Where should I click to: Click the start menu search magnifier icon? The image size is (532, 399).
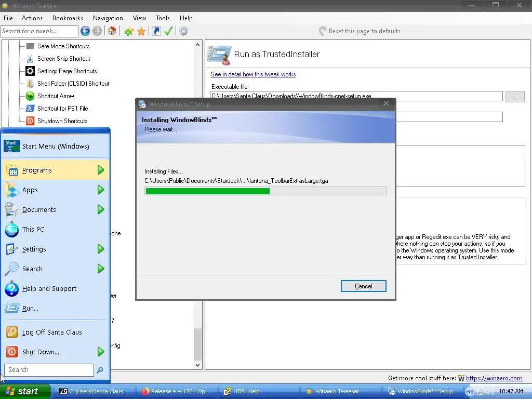tap(100, 370)
